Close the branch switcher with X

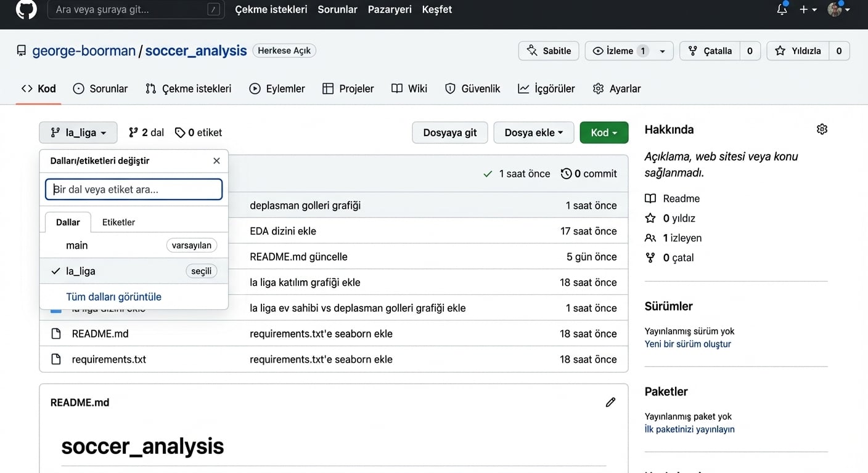pyautogui.click(x=216, y=161)
